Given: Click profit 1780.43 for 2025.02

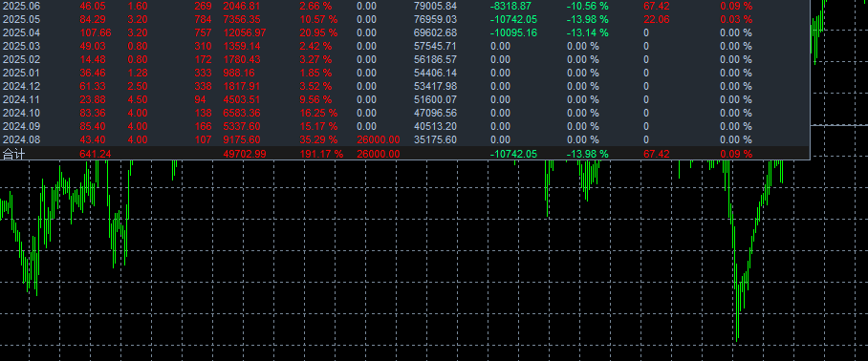Looking at the screenshot, I should point(241,59).
